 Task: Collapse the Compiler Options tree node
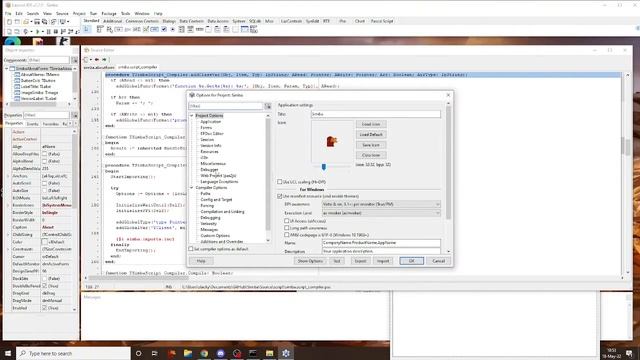coord(192,187)
